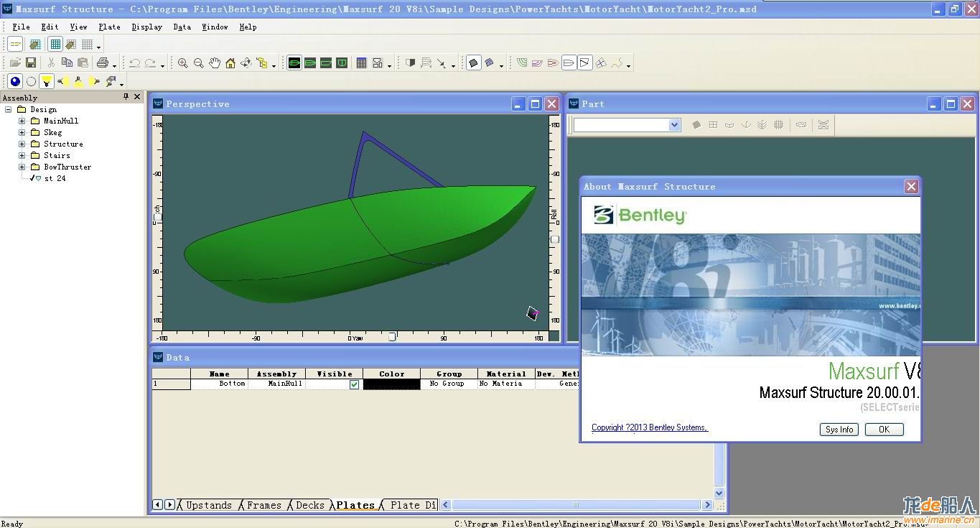
Task: Open the Help menu
Action: (248, 27)
